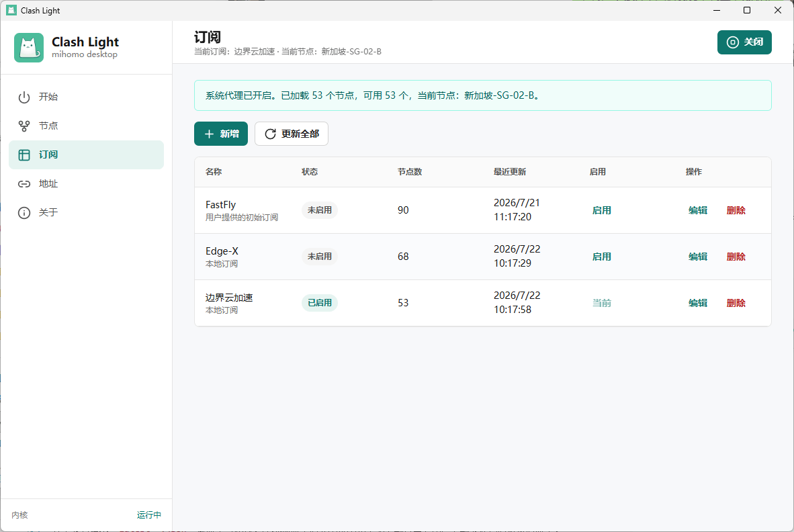Viewport: 794px width, 532px height.
Task: Click the title bar app icon
Action: (11, 10)
